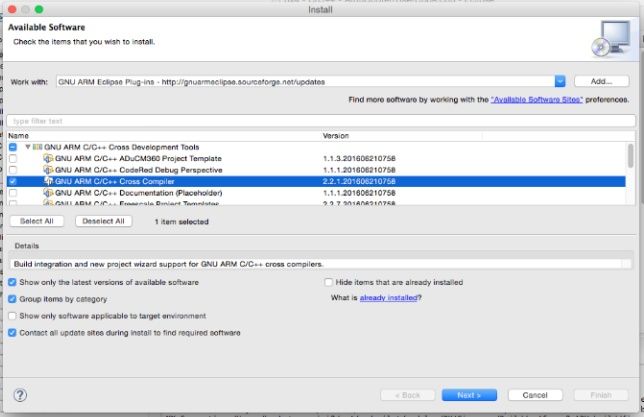Click the Cross Development Tools category icon
This screenshot has height=417, width=644.
pyautogui.click(x=37, y=147)
